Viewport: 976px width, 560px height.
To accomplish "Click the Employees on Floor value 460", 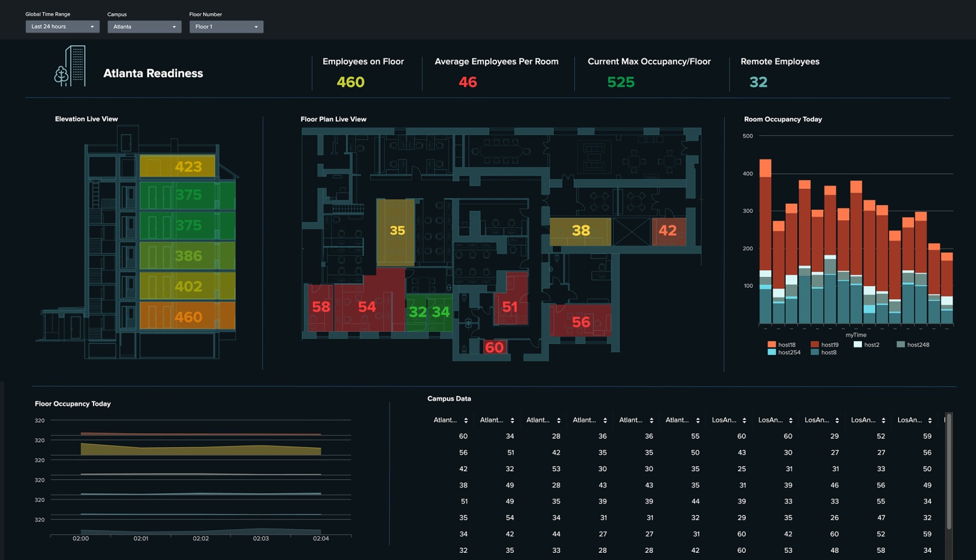I will (350, 82).
